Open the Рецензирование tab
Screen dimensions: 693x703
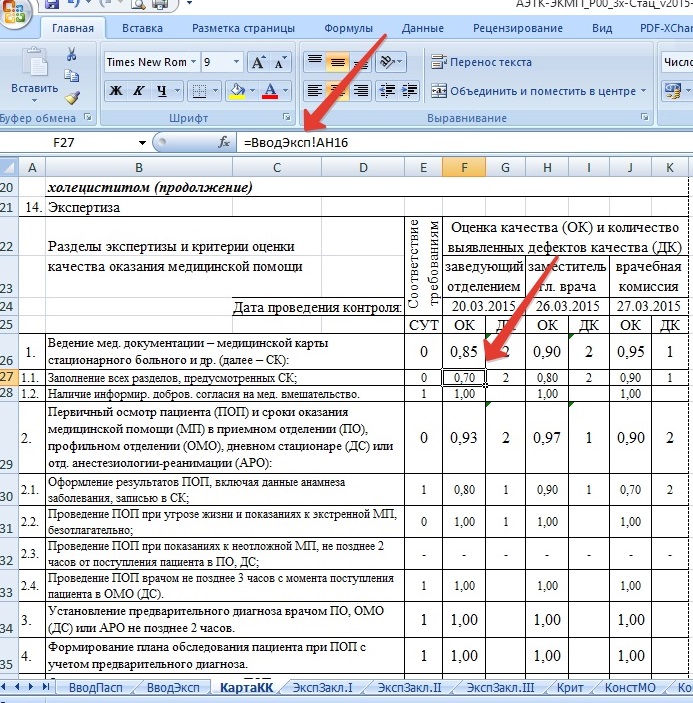[518, 28]
